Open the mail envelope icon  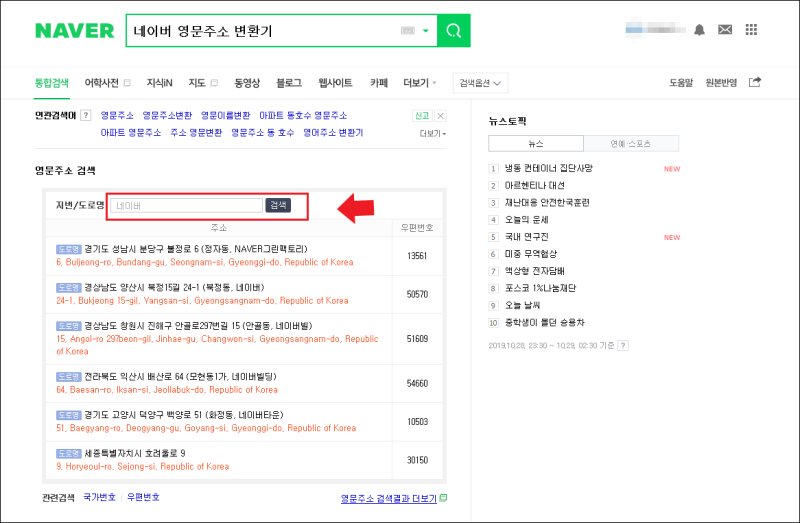724,30
